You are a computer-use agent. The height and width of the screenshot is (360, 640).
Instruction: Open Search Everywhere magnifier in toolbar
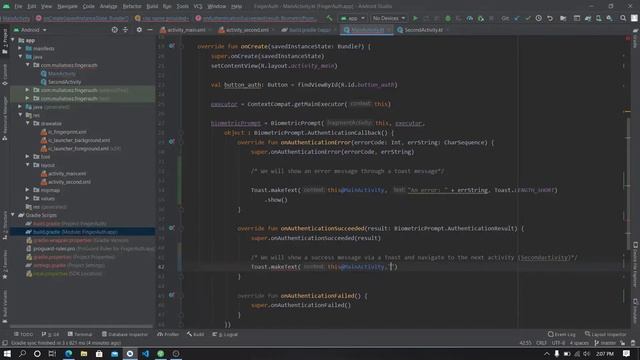(623, 18)
